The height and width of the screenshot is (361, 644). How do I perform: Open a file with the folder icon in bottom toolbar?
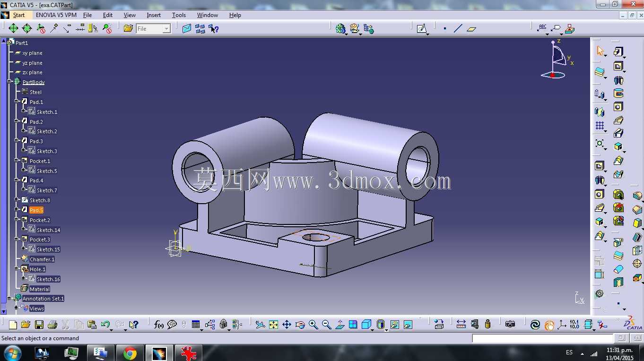pos(26,325)
